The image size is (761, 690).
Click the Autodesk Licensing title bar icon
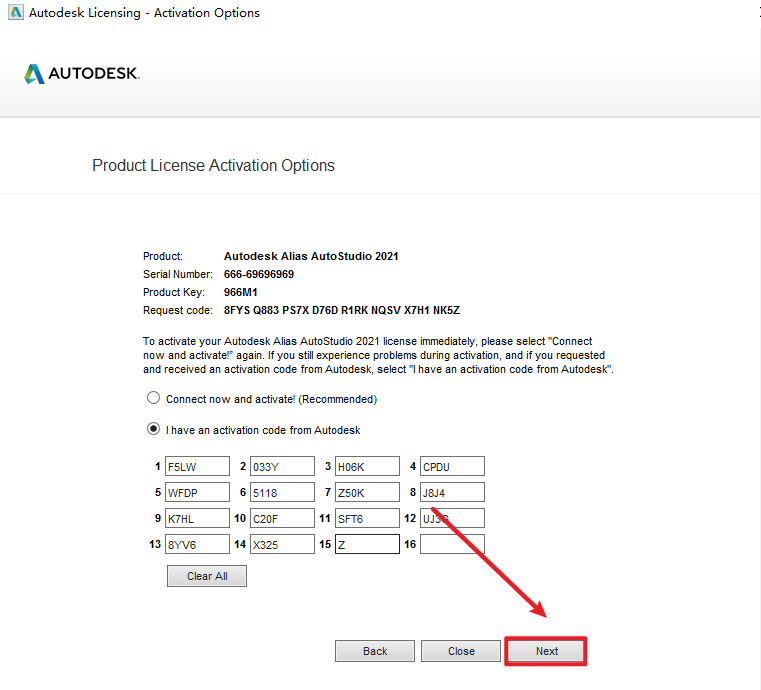(16, 12)
